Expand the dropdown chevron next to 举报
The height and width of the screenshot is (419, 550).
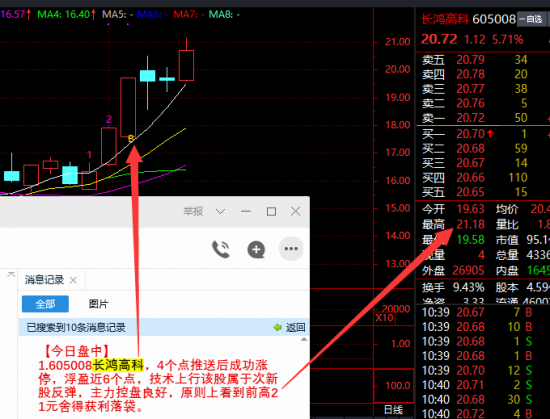pos(220,211)
